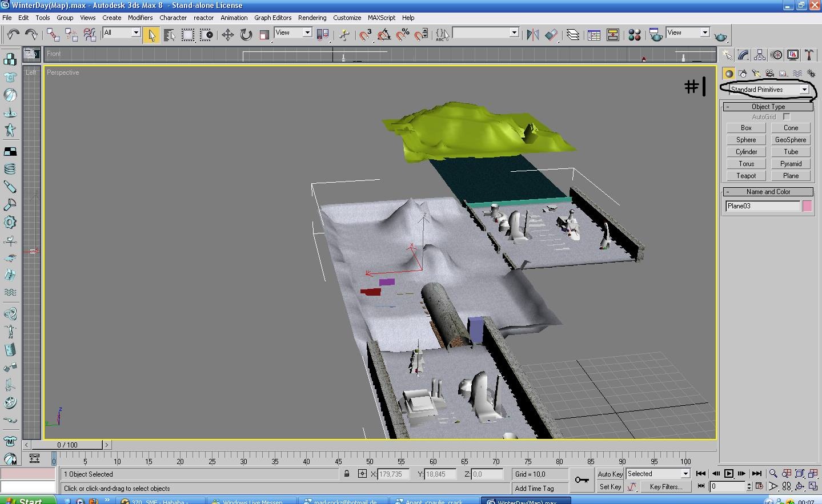This screenshot has width=822, height=504.
Task: Collapse the Object Type rollout
Action: (768, 107)
